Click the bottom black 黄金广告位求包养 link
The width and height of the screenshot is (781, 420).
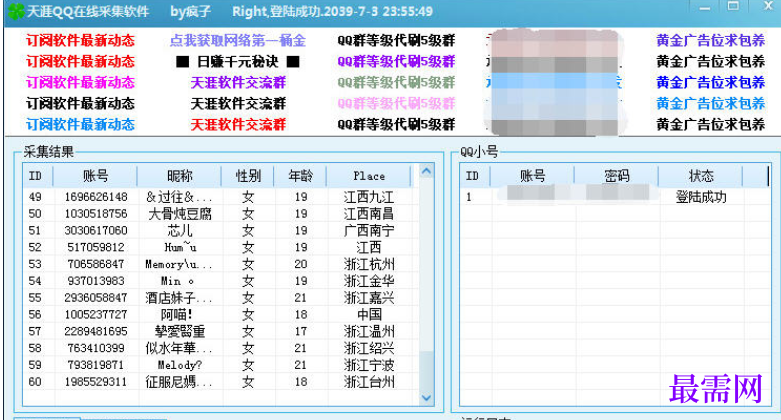(x=710, y=124)
